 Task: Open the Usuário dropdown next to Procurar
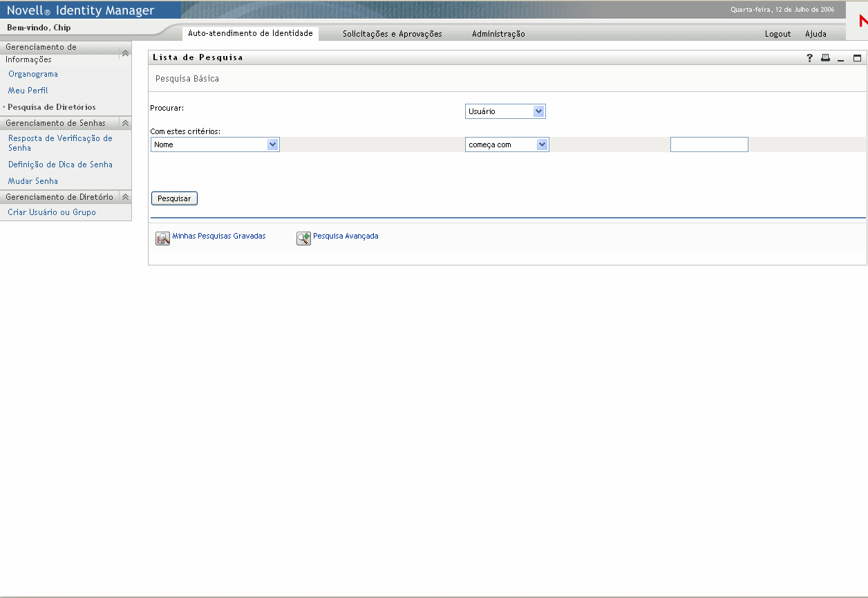[505, 111]
